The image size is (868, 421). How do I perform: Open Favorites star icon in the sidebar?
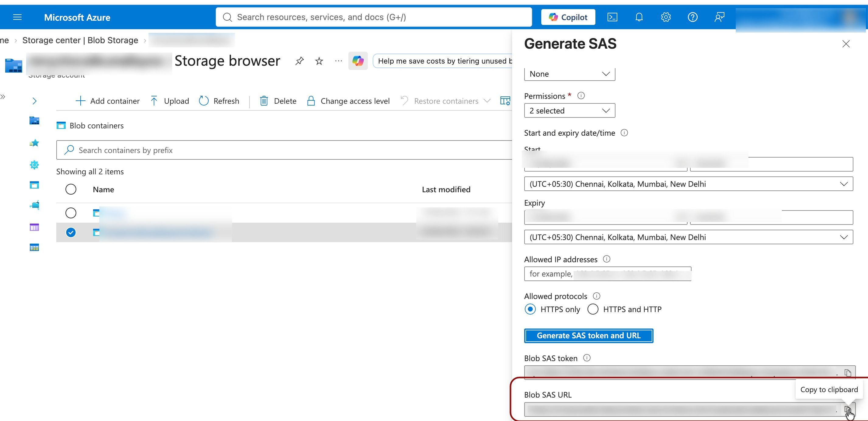[x=34, y=143]
